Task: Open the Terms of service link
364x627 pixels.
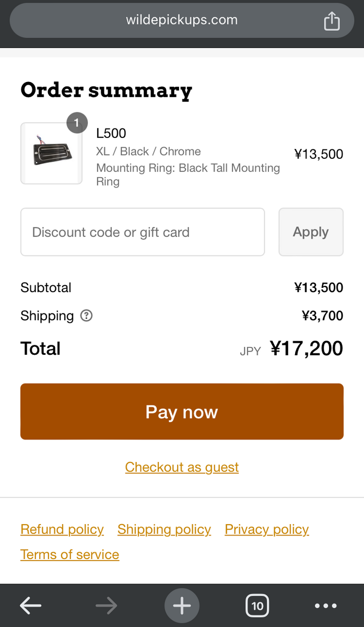Action: (69, 554)
